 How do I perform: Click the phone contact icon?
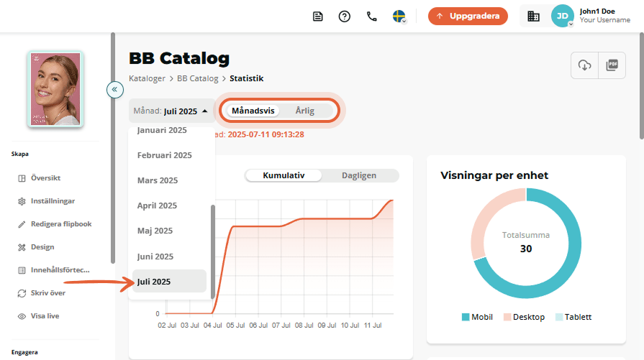tap(371, 17)
